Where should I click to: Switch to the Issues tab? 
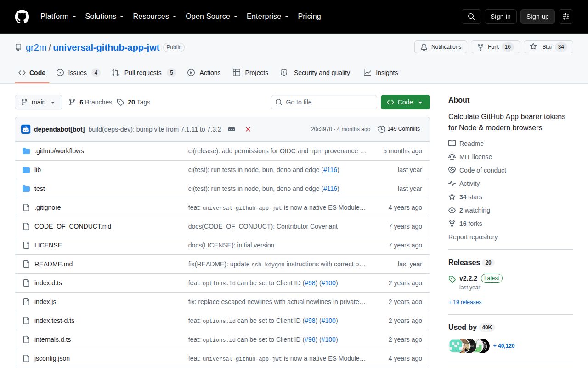(x=78, y=73)
